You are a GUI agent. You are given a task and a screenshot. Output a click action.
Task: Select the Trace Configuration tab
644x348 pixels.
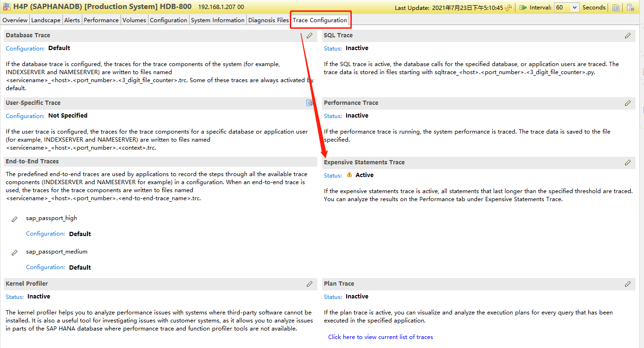point(320,20)
